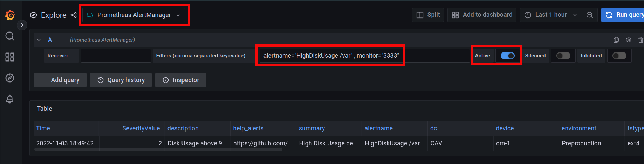Click the dc column header

click(434, 128)
